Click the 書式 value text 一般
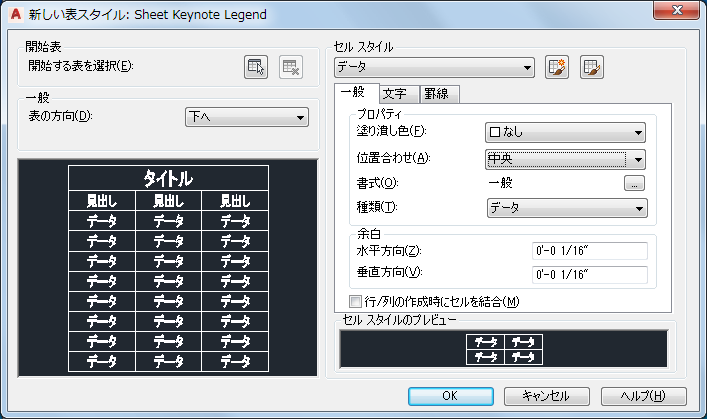 (500, 183)
